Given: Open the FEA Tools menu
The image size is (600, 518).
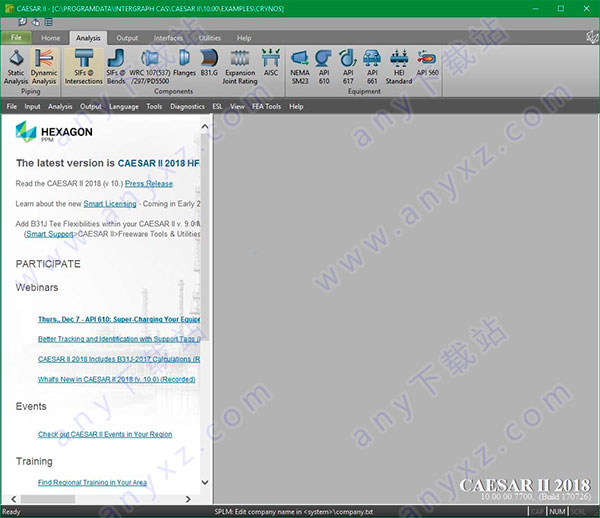Looking at the screenshot, I should 266,106.
